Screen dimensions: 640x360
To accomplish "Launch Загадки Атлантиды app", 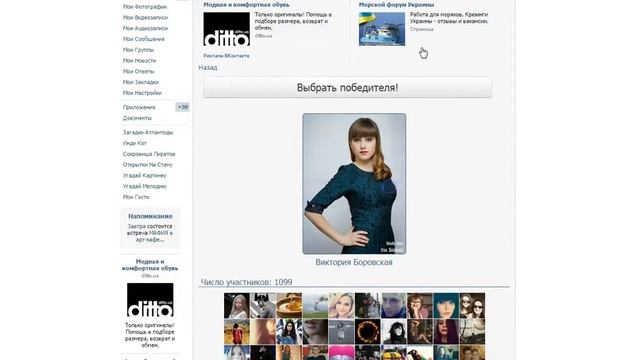I will pos(148,133).
